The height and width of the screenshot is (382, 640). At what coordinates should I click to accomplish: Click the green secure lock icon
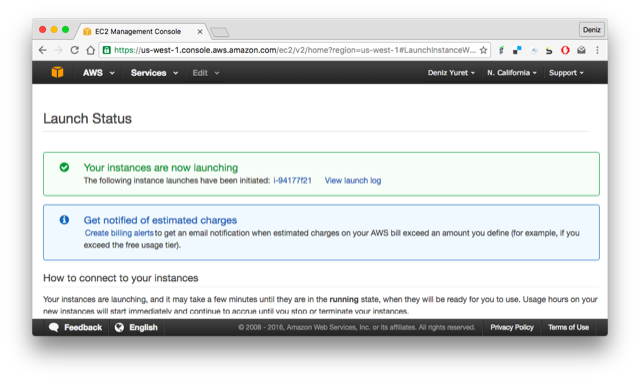pyautogui.click(x=107, y=50)
